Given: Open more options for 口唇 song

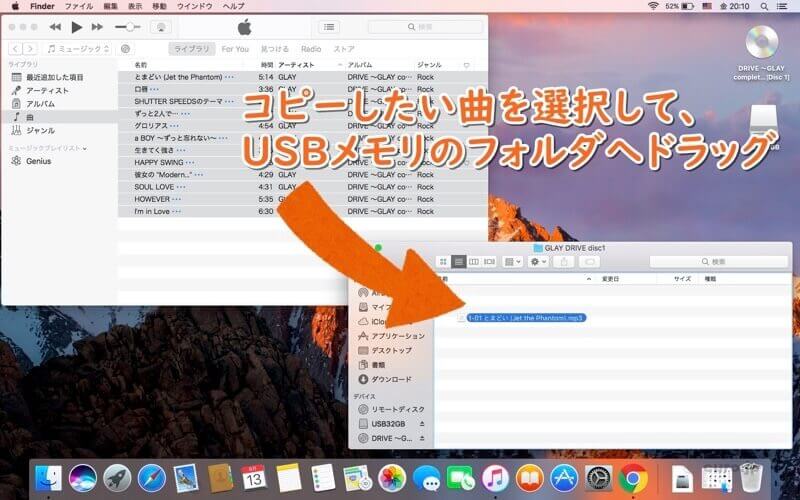Looking at the screenshot, I should [x=154, y=89].
